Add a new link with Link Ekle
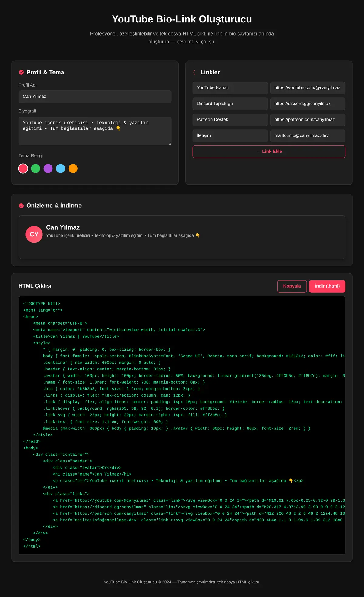 coord(269,152)
